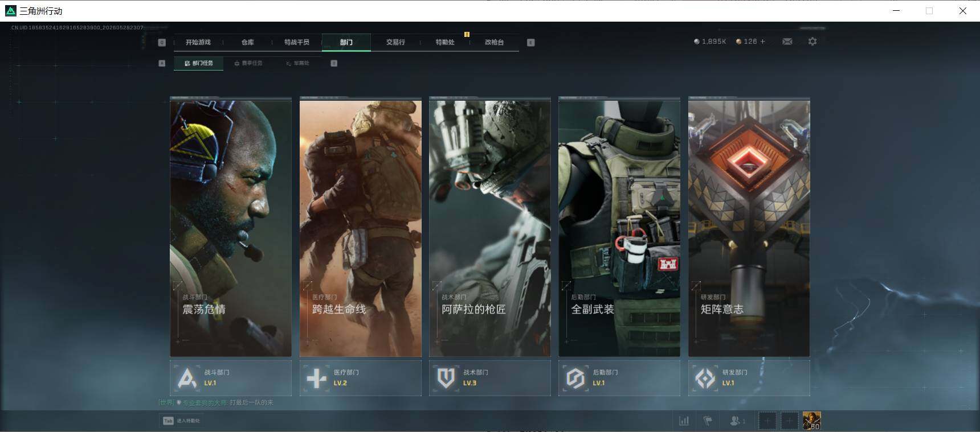Click the silver coin 1,895K currency icon
Viewport: 980px width, 432px height.
tap(696, 42)
